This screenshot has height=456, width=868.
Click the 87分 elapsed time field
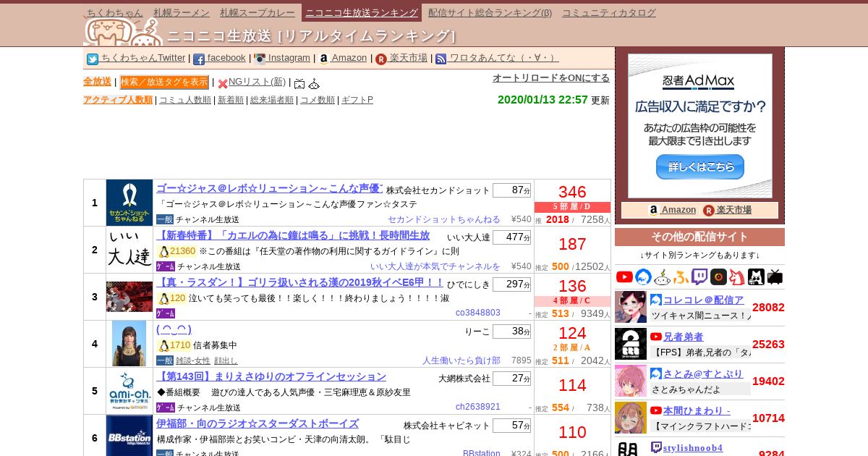click(511, 190)
